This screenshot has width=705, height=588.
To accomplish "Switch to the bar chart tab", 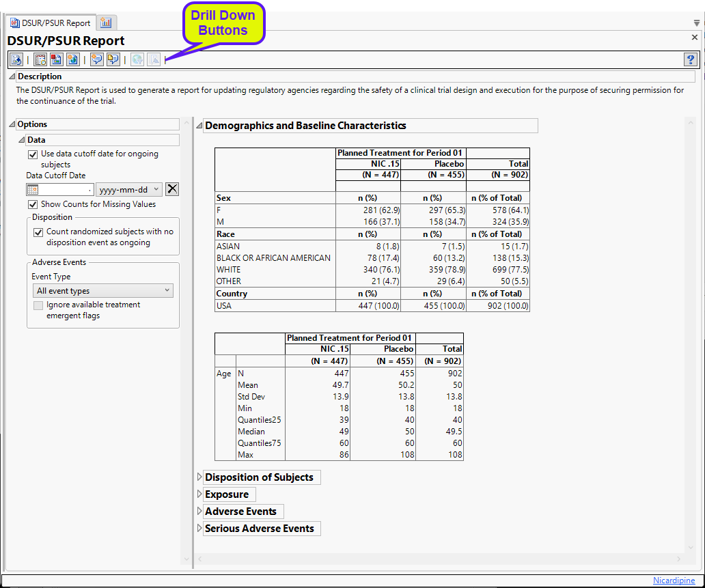I will point(107,23).
